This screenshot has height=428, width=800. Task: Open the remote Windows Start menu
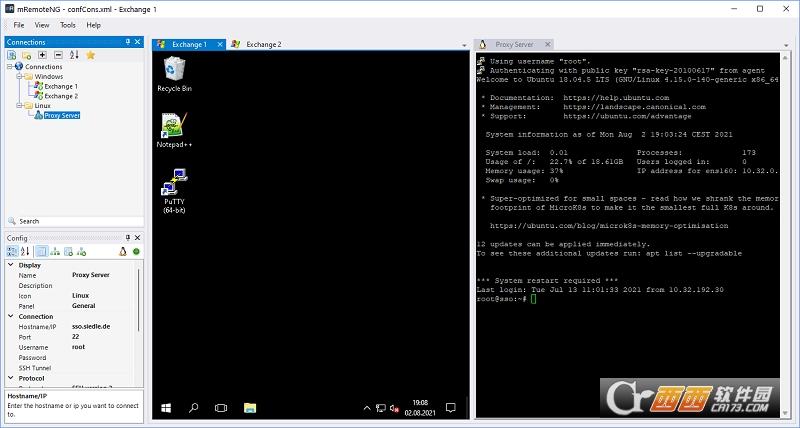(166, 408)
